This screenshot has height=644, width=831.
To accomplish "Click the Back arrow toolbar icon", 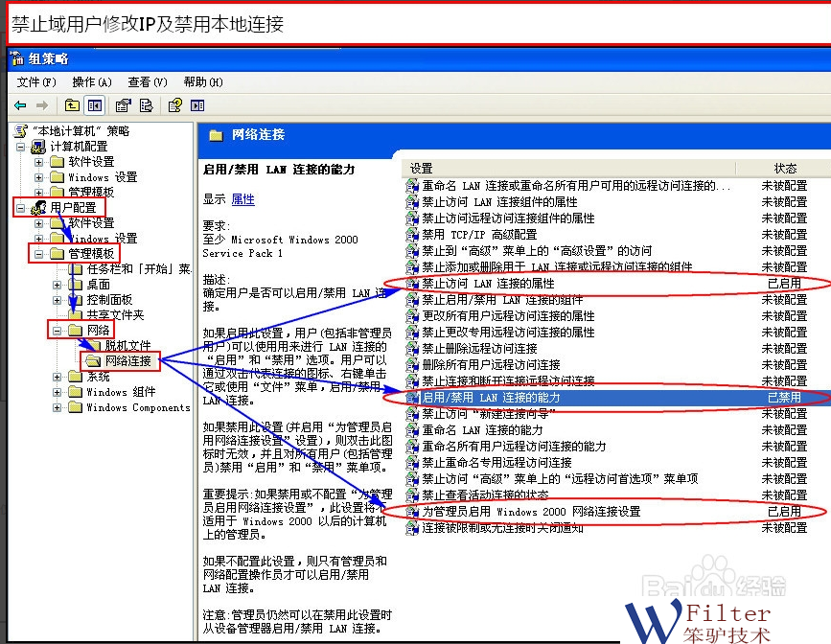I will point(20,105).
